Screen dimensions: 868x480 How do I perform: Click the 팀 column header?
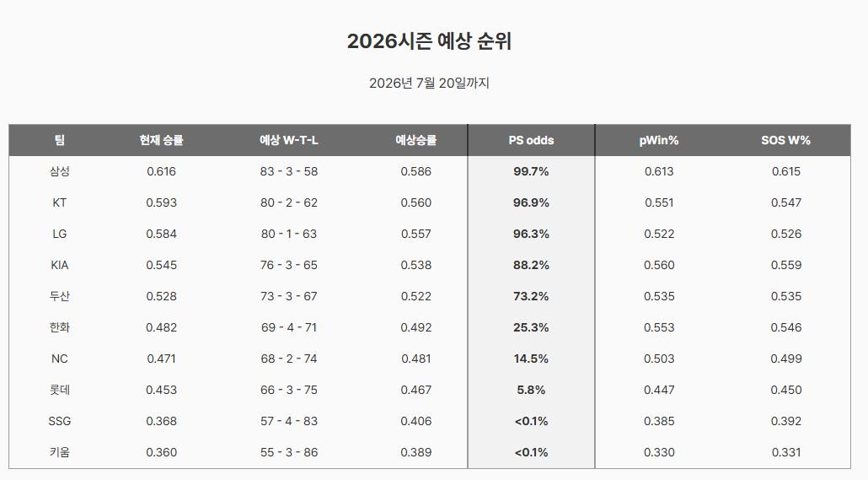click(59, 140)
